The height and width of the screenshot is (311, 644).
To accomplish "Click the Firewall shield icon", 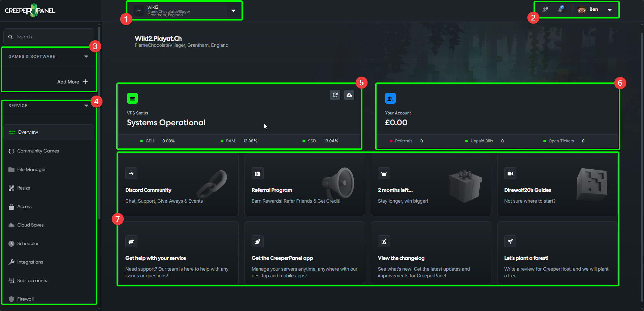I will coord(11,299).
